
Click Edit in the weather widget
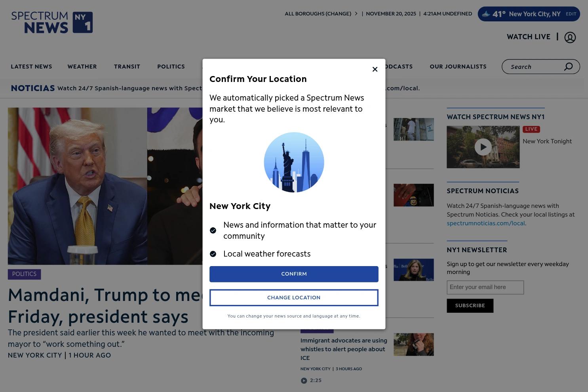tap(571, 14)
